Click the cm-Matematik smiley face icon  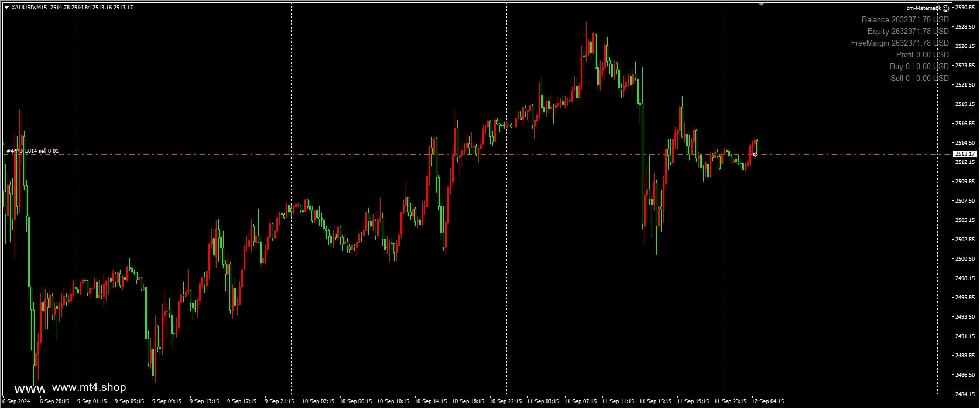[x=946, y=8]
